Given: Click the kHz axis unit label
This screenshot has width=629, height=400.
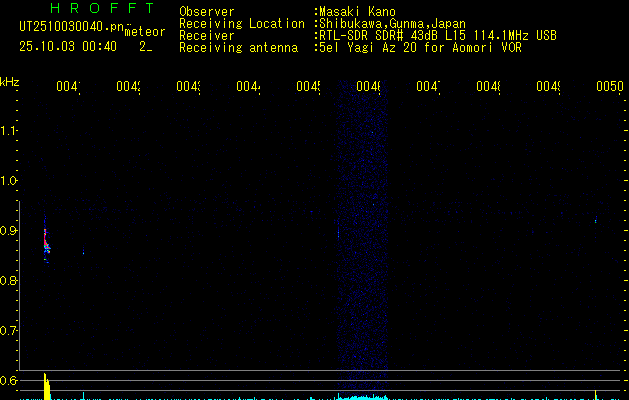Looking at the screenshot, I should tap(10, 82).
